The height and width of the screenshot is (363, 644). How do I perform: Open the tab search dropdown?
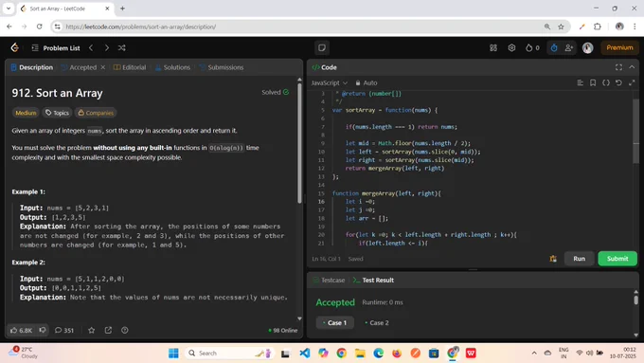pos(9,9)
